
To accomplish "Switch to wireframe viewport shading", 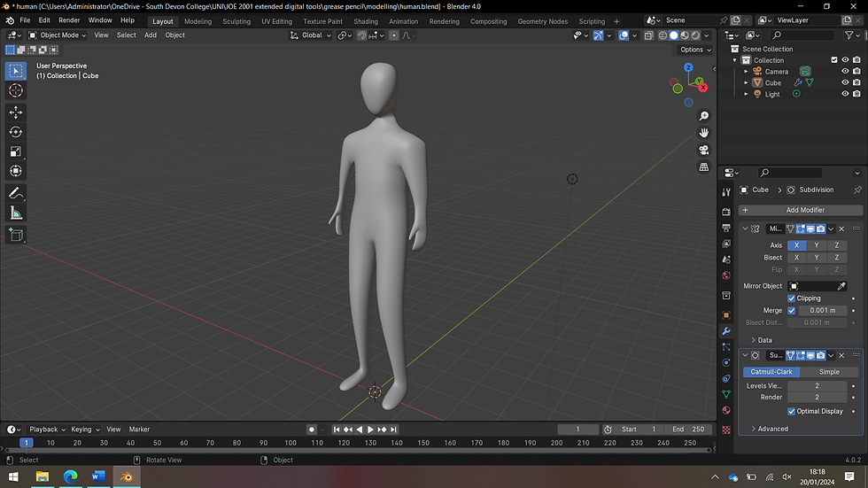I will pos(663,35).
